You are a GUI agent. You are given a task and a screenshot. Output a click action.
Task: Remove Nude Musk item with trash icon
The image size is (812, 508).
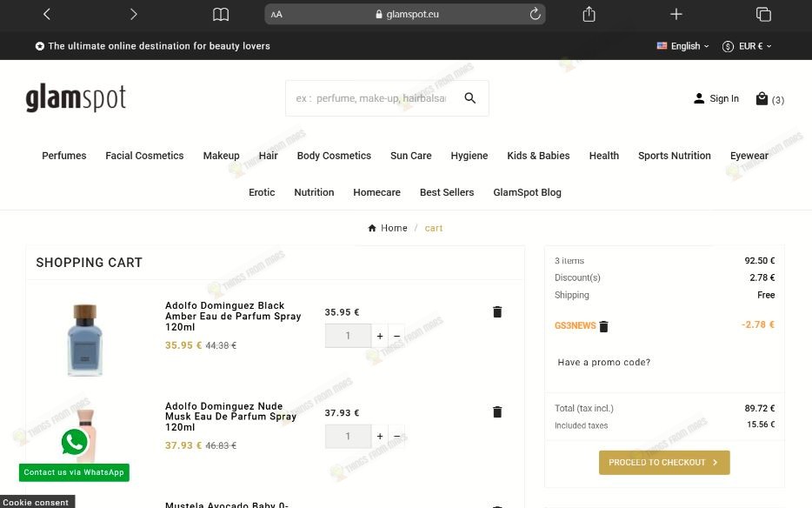(497, 411)
